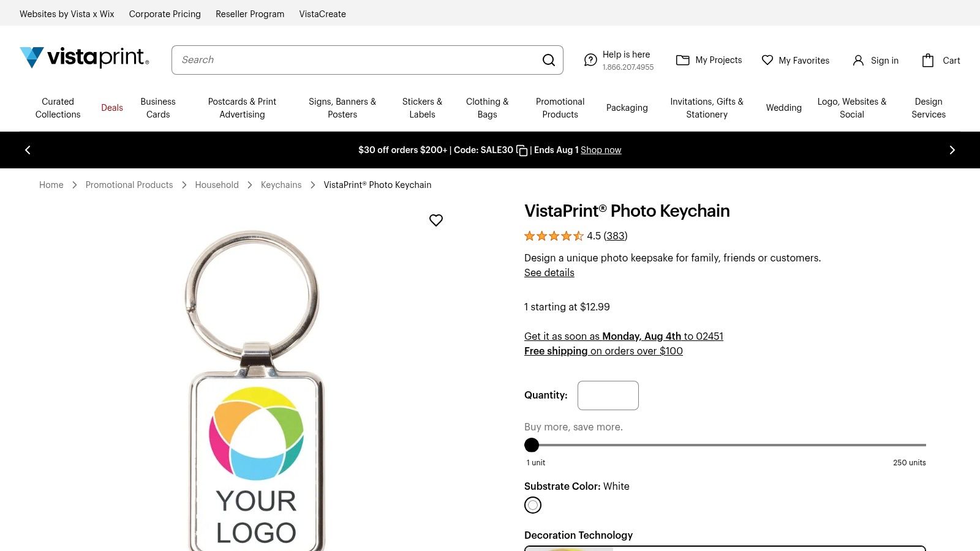Open My Projects folder icon
Viewport: 980px width, 551px height.
coord(683,60)
